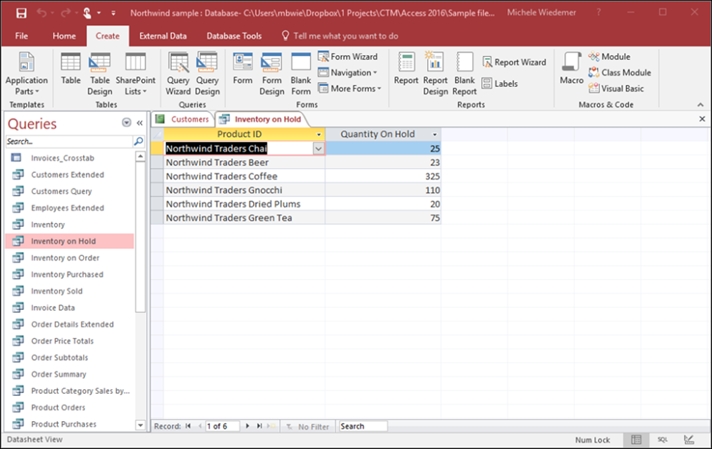Image resolution: width=712 pixels, height=449 pixels.
Task: Open Table Design from ribbon
Action: [99, 74]
